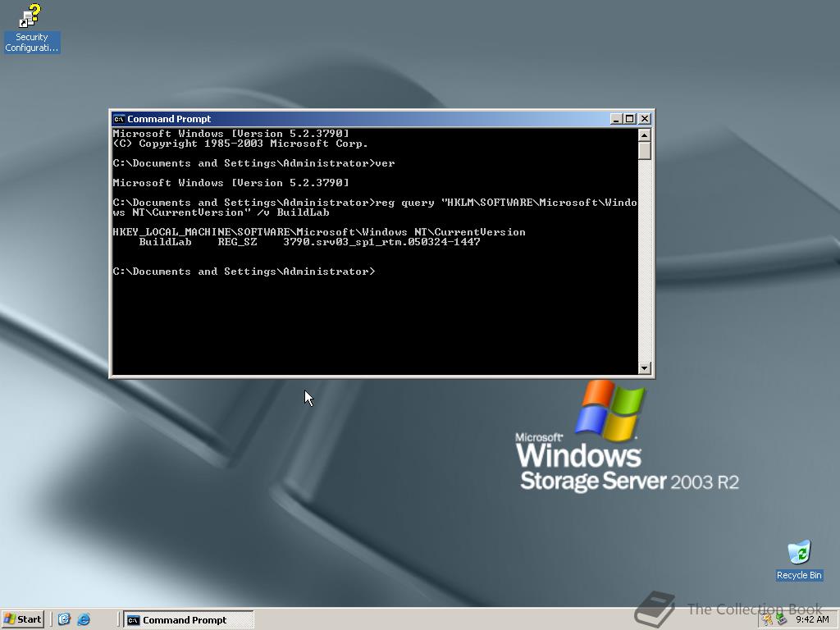
Task: Click the scrollbar up arrow in Command Prompt
Action: pyautogui.click(x=645, y=135)
